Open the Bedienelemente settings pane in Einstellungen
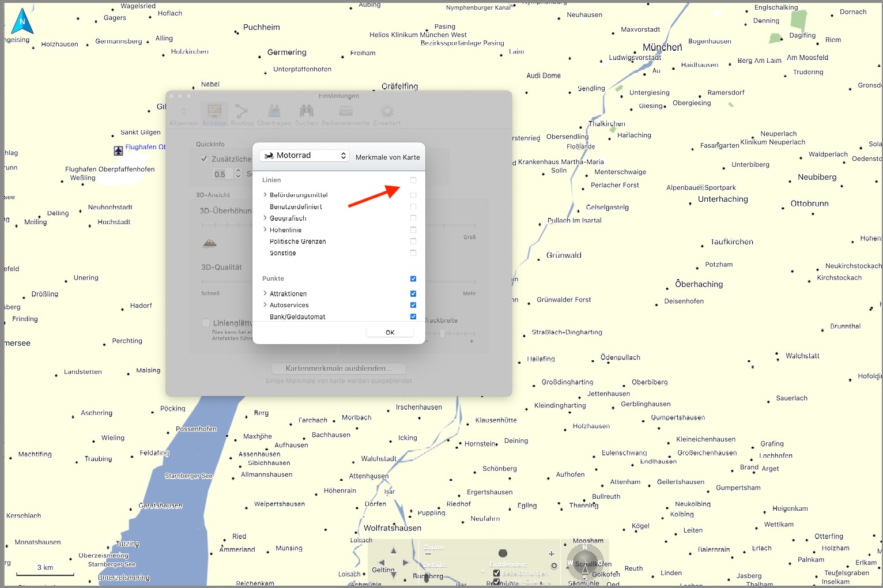This screenshot has width=883, height=588. coord(346,115)
